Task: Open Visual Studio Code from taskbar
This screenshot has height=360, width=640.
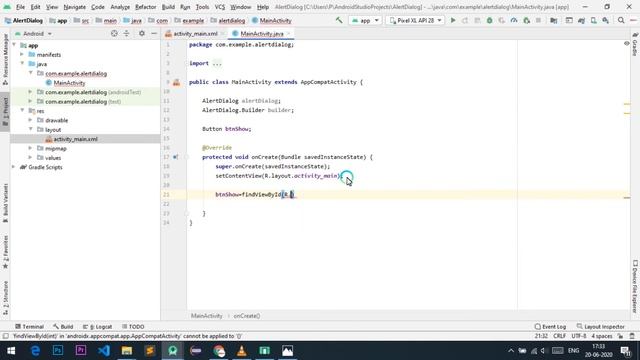Action: pos(104,351)
